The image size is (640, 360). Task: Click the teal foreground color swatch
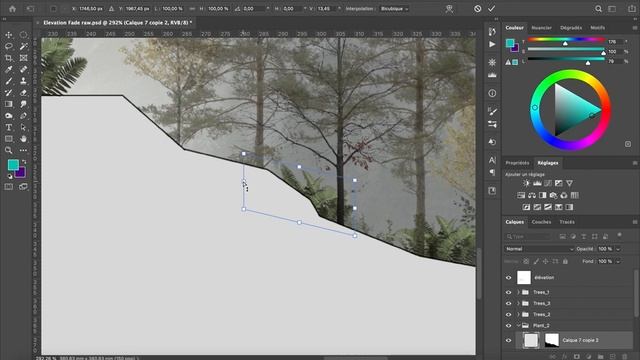(x=12, y=164)
